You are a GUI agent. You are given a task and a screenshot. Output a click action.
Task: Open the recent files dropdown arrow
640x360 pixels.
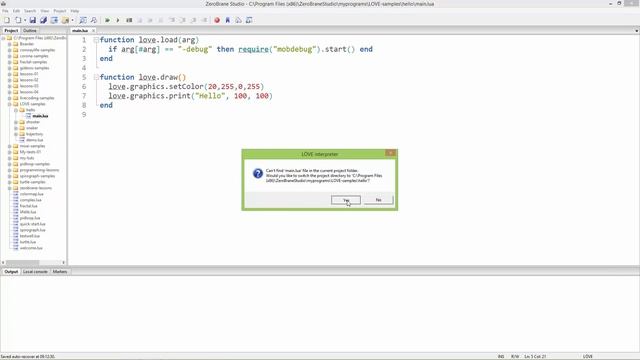[24, 20]
